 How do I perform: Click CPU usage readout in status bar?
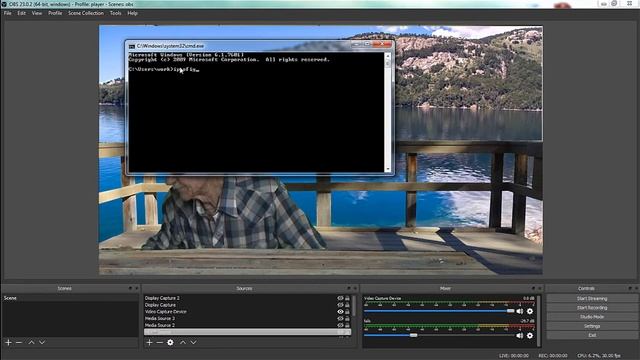pos(599,356)
